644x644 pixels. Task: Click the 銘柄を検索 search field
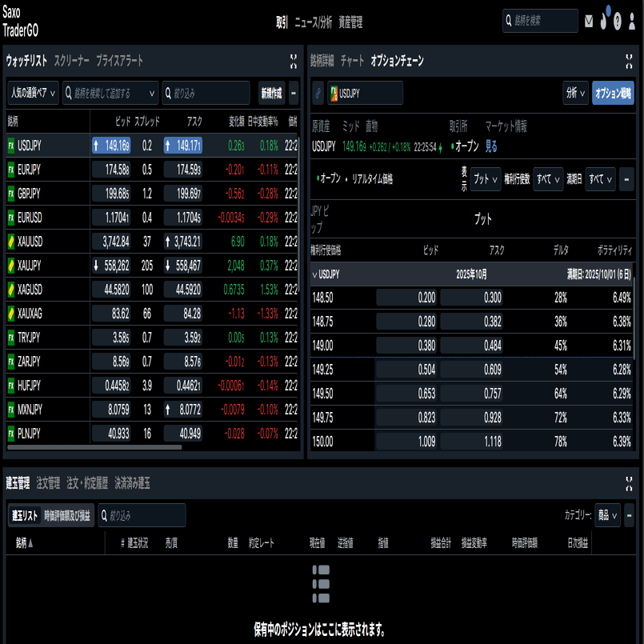(540, 21)
